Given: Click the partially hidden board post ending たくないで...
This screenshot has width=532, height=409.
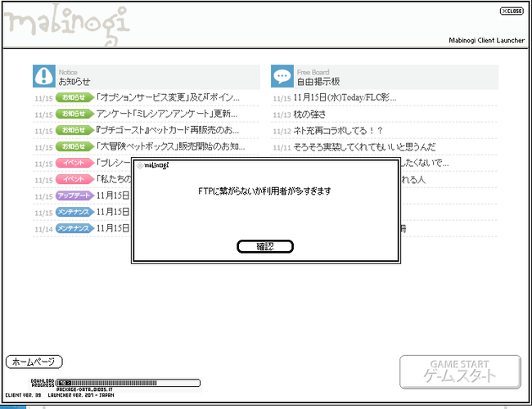Looking at the screenshot, I should pos(425,163).
